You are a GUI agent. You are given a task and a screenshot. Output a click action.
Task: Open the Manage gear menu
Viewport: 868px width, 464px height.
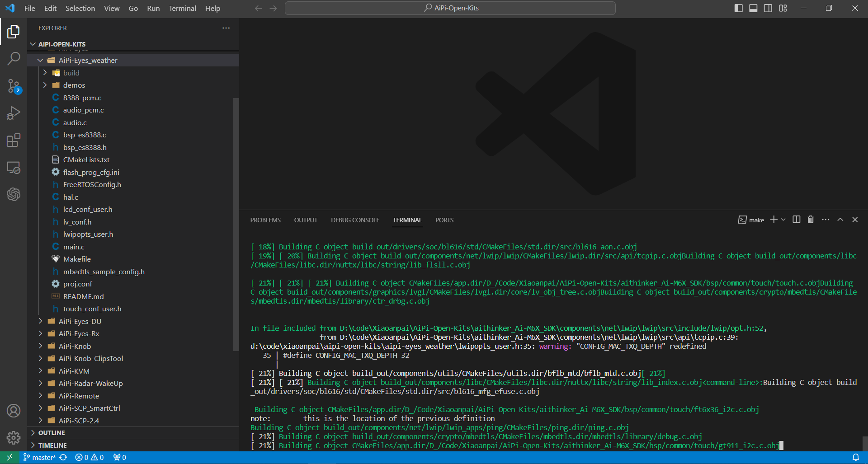pos(14,437)
